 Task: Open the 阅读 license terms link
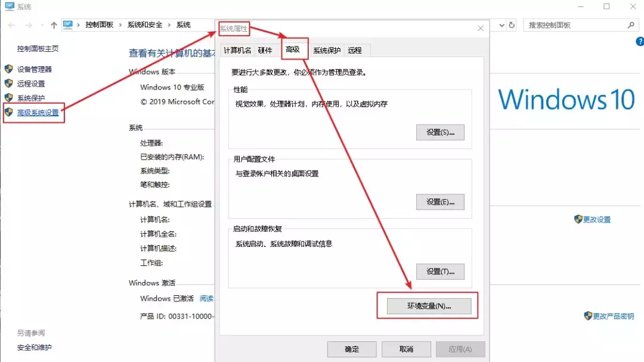(x=206, y=299)
